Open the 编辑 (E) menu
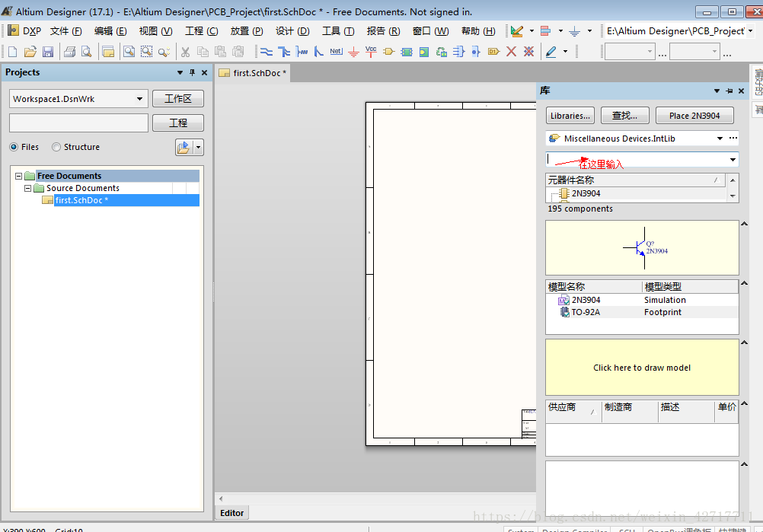This screenshot has height=532, width=763. pos(110,31)
